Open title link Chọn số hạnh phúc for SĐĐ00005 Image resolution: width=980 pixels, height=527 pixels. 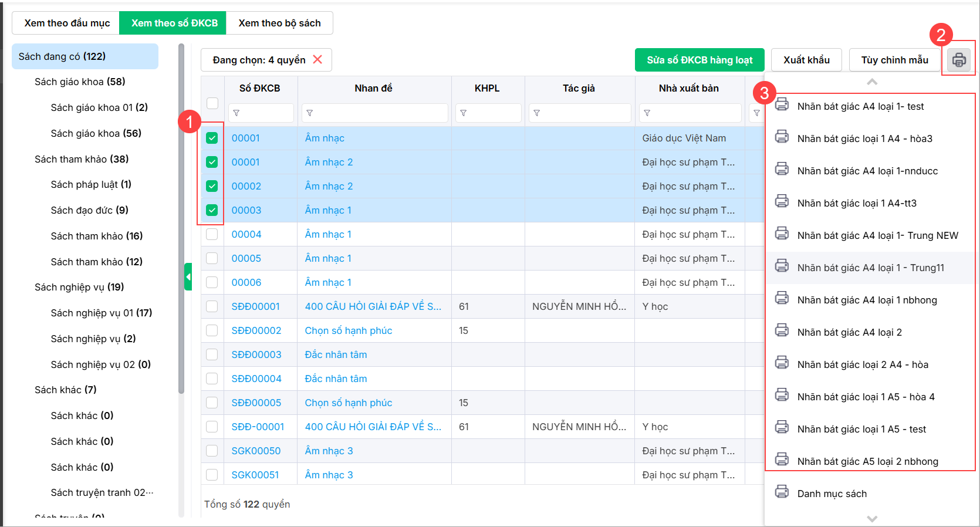pyautogui.click(x=349, y=403)
